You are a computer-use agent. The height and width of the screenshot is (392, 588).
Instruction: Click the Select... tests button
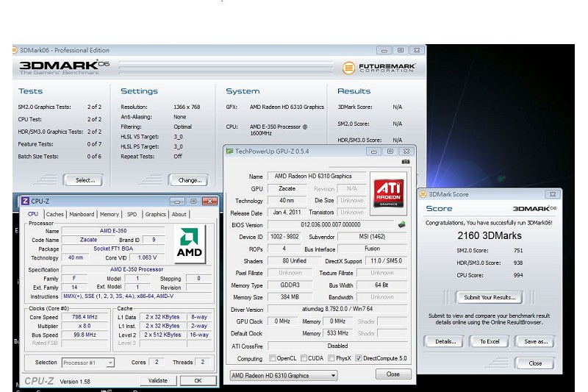[85, 180]
